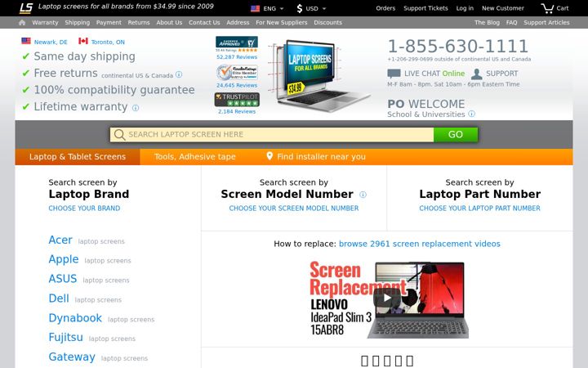Expand the USD currency dropdown
588x368 pixels.
316,8
